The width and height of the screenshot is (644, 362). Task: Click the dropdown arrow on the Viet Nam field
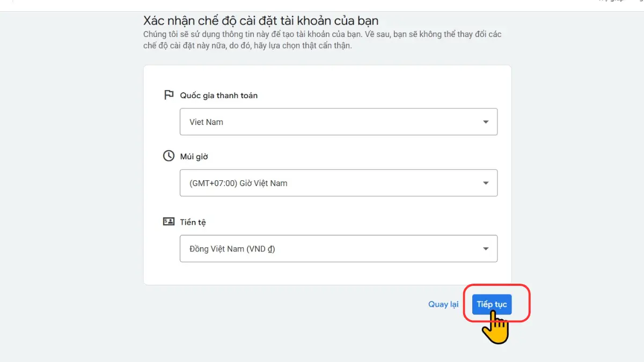[486, 122]
